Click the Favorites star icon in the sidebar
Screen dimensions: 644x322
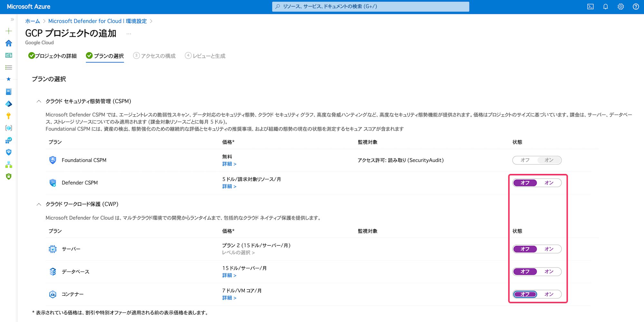9,79
